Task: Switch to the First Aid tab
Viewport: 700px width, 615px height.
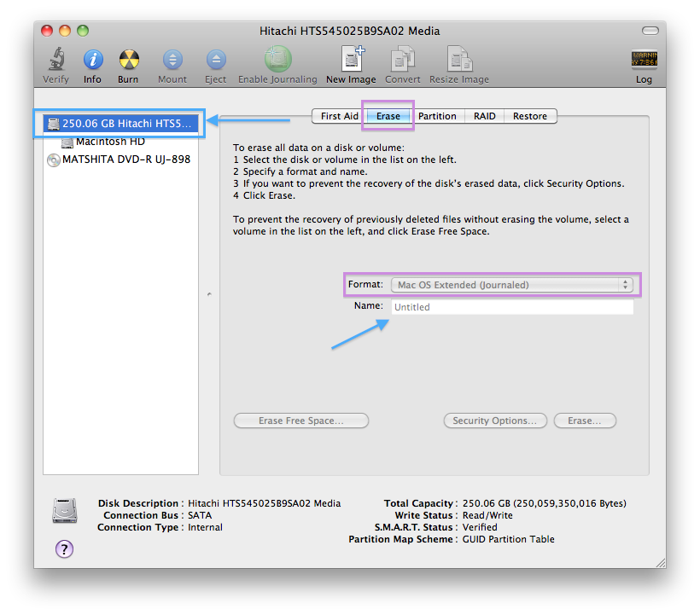Action: [339, 116]
